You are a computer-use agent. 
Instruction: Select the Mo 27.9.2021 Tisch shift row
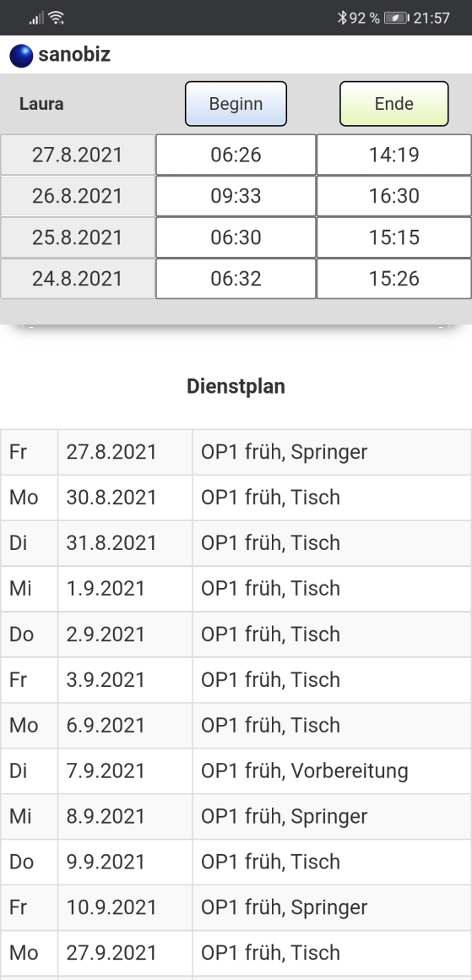(x=236, y=952)
